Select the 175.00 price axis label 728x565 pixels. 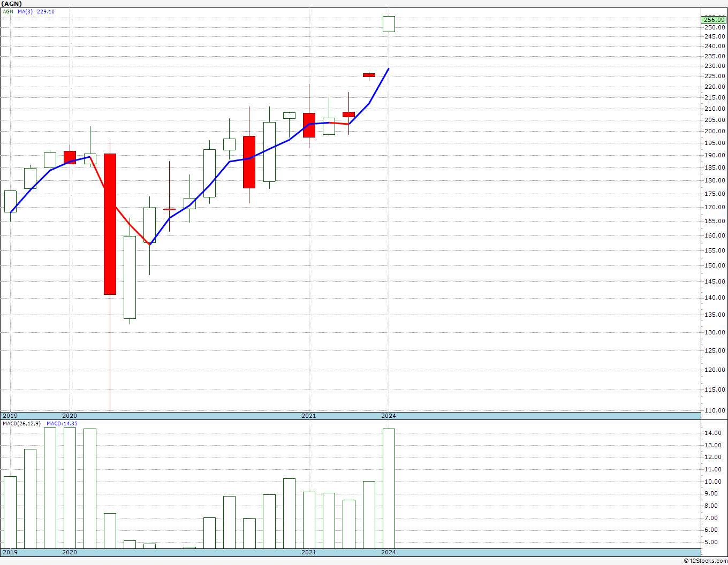pyautogui.click(x=715, y=194)
